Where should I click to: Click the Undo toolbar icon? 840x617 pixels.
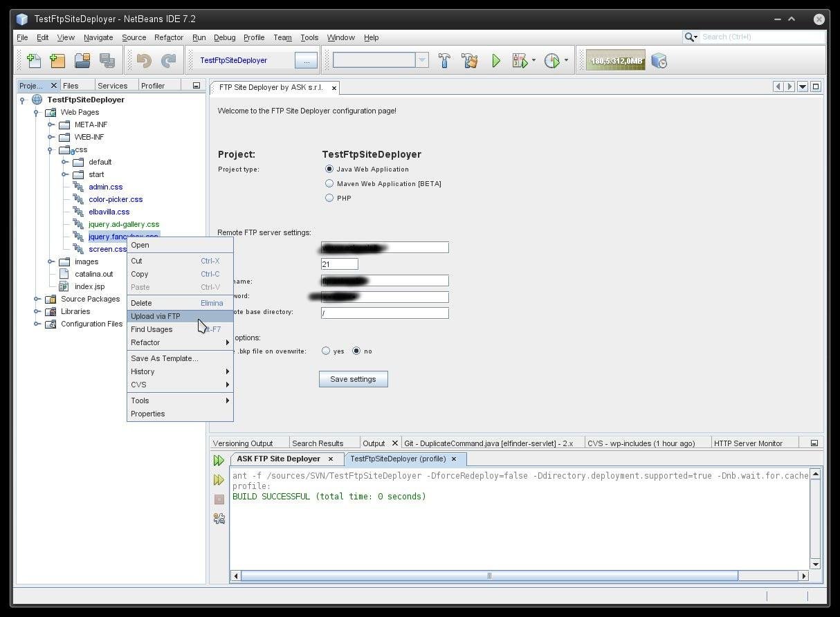[x=143, y=61]
